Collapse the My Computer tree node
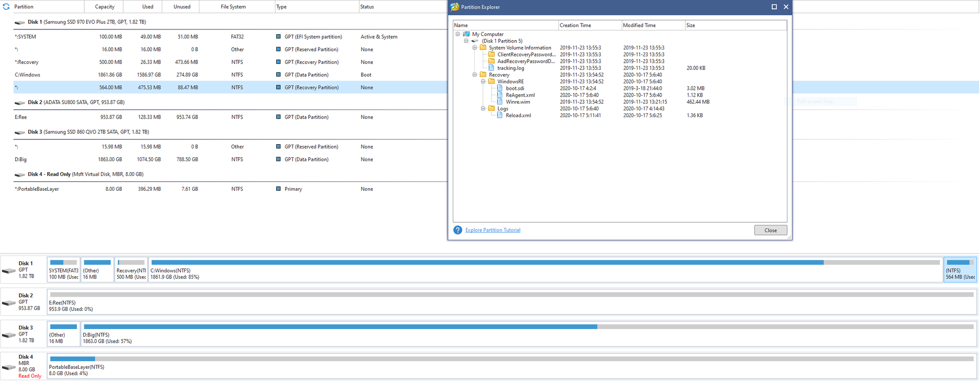This screenshot has height=384, width=980. pyautogui.click(x=458, y=34)
